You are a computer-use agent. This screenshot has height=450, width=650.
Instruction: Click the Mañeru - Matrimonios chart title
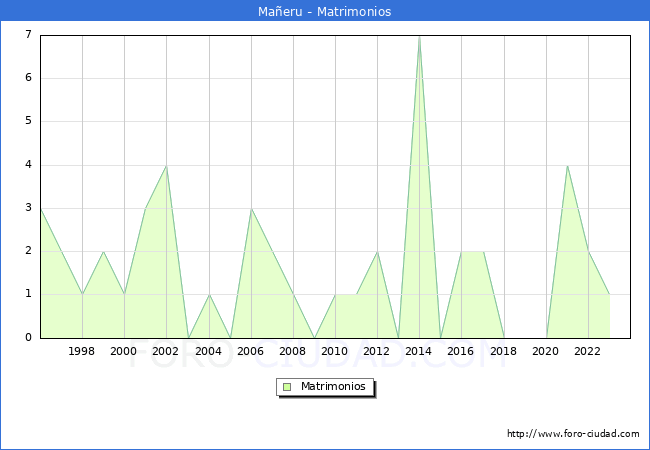(324, 12)
